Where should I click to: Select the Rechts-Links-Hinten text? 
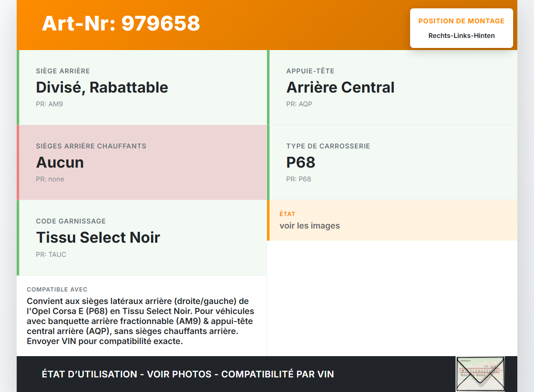(461, 36)
